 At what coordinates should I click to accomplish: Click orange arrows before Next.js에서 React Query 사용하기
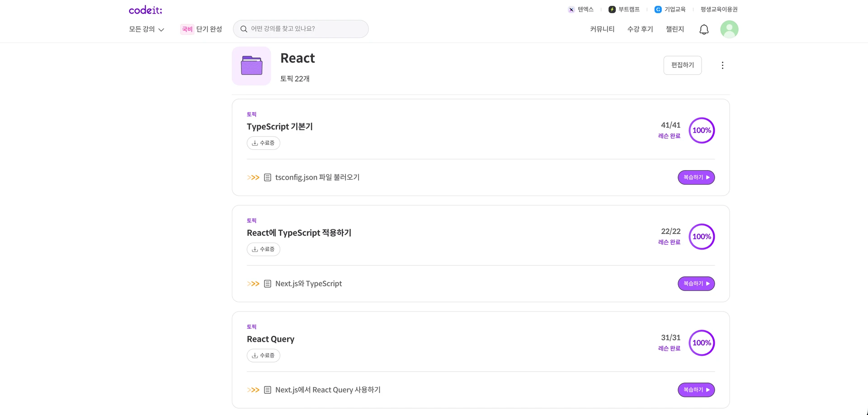[253, 390]
